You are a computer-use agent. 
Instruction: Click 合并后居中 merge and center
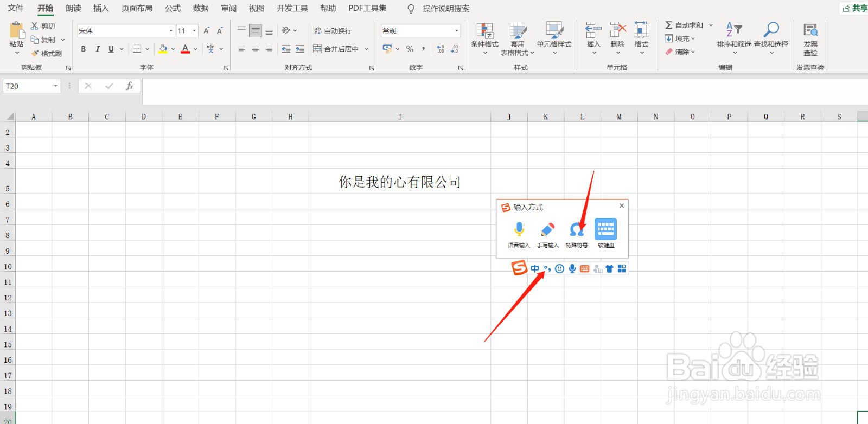(x=336, y=49)
